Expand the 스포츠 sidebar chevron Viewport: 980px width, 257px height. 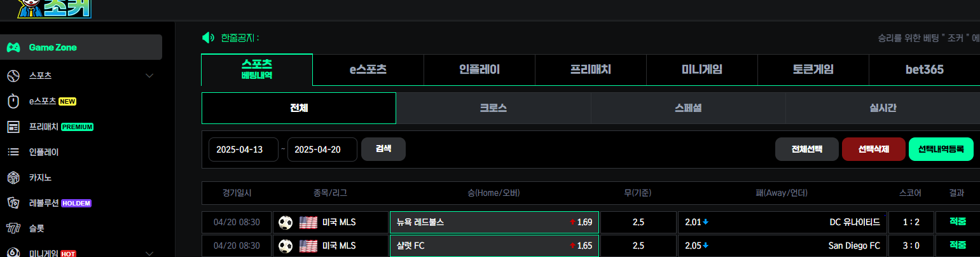point(149,76)
